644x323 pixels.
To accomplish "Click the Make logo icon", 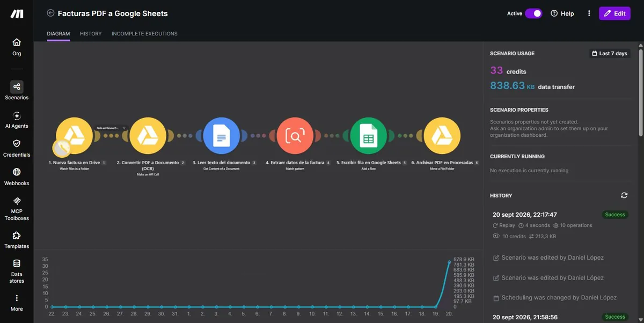I will [x=17, y=14].
